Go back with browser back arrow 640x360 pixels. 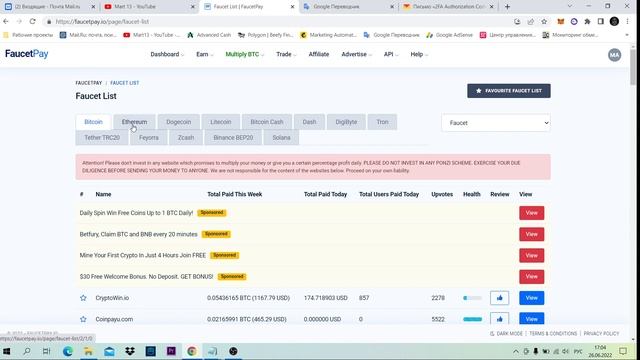coord(6,21)
